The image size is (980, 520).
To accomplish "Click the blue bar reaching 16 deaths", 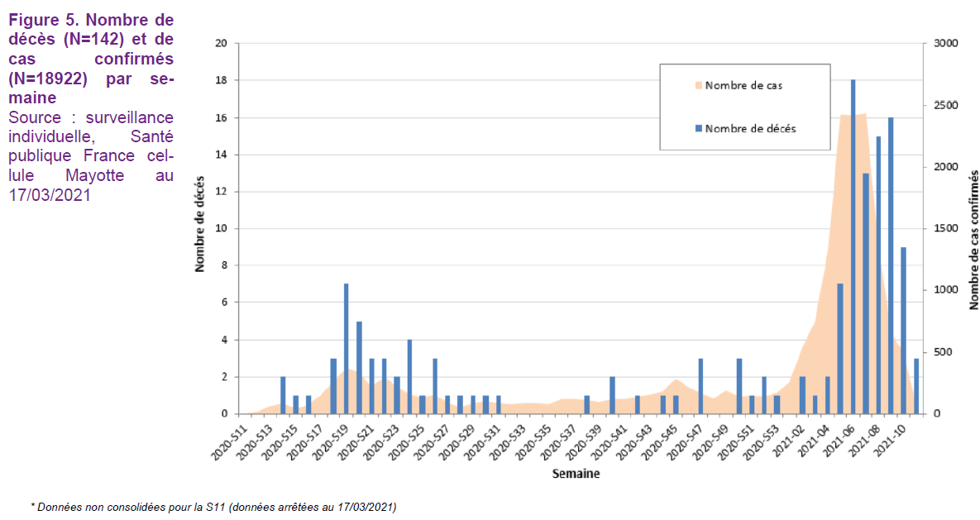I will (x=891, y=265).
